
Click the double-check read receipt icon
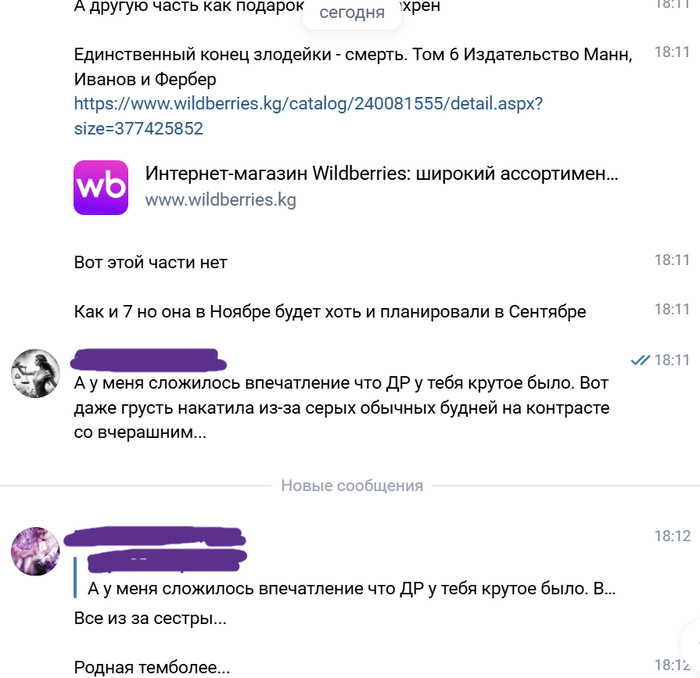640,360
